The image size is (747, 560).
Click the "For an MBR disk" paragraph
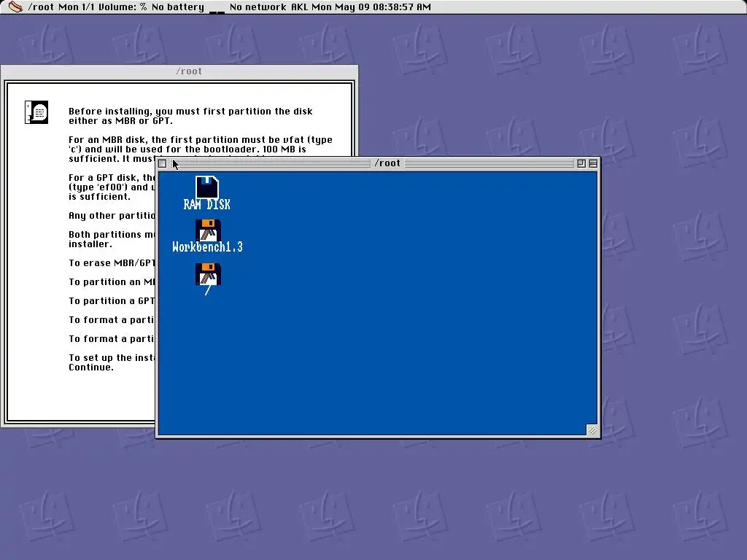pos(201,149)
